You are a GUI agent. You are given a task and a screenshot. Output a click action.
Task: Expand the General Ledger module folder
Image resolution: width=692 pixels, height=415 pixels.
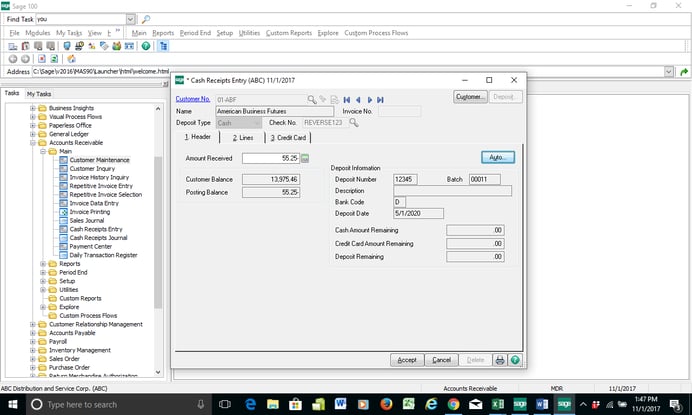tap(33, 133)
